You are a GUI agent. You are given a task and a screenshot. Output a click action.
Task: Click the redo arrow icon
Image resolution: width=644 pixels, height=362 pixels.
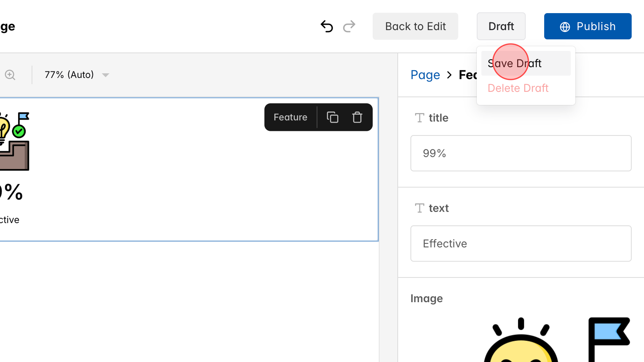(349, 26)
